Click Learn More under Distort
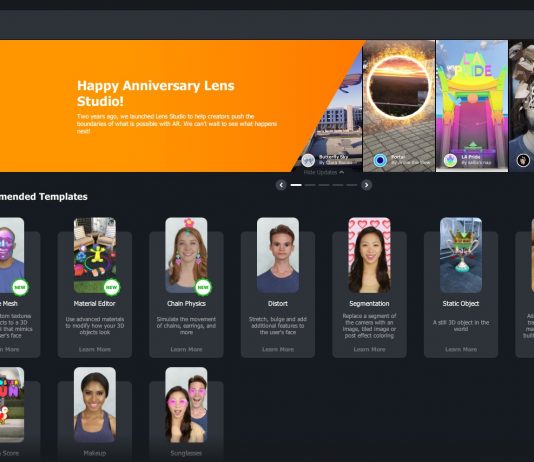This screenshot has width=534, height=462. (x=278, y=349)
